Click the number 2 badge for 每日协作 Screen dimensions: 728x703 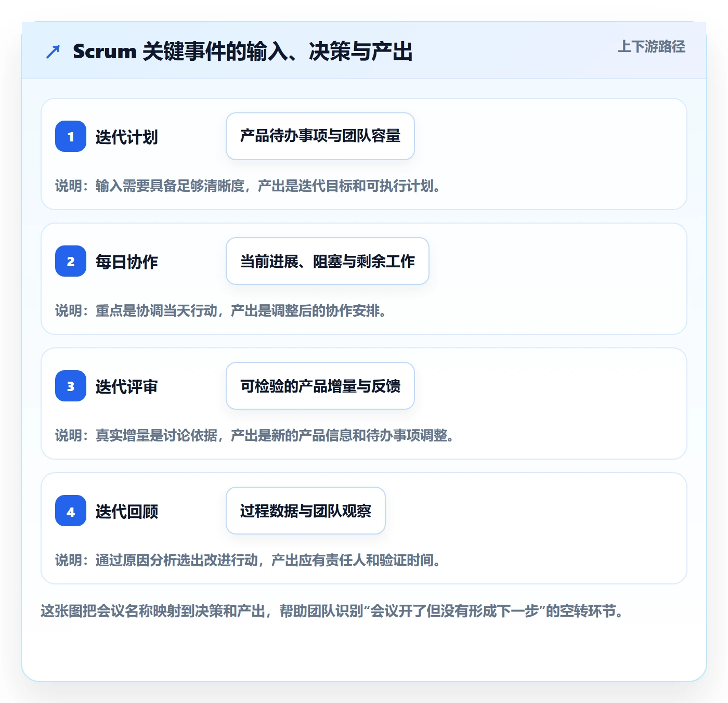click(71, 261)
